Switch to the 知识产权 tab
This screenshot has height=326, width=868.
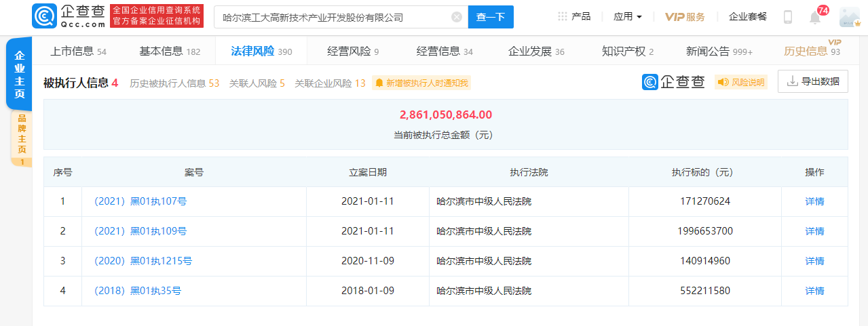(x=627, y=52)
